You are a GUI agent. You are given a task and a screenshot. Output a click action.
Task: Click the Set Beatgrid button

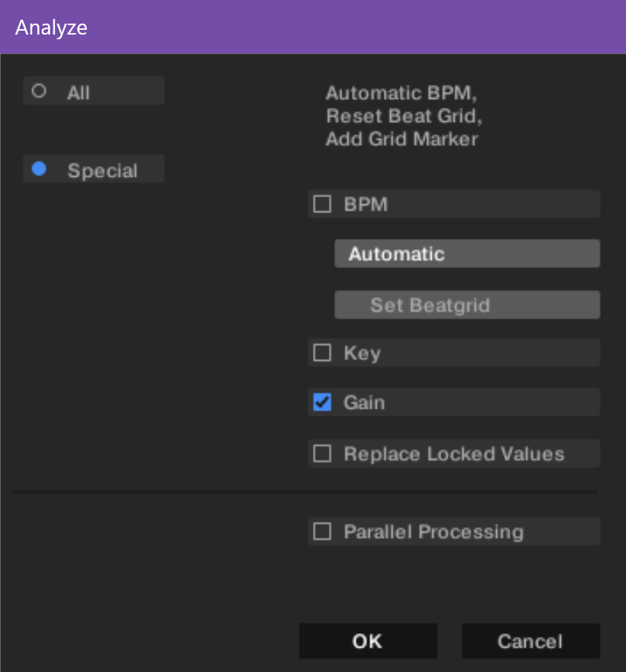(467, 305)
